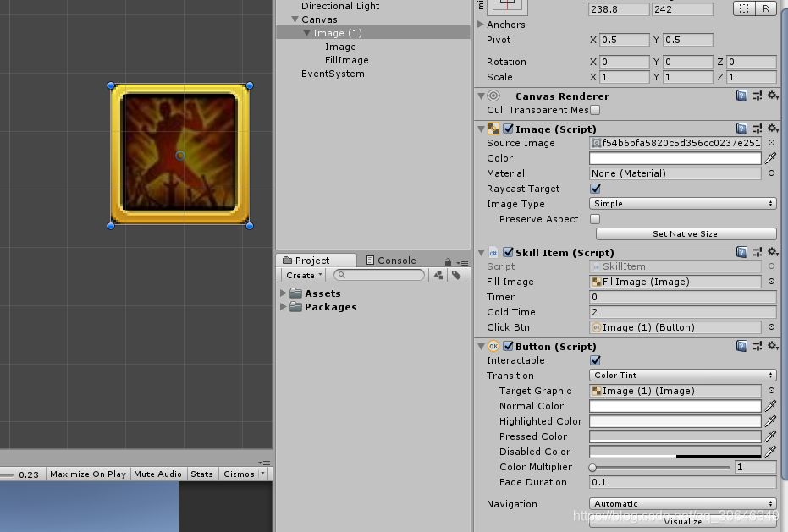
Task: Switch to the Console tab
Action: click(391, 261)
